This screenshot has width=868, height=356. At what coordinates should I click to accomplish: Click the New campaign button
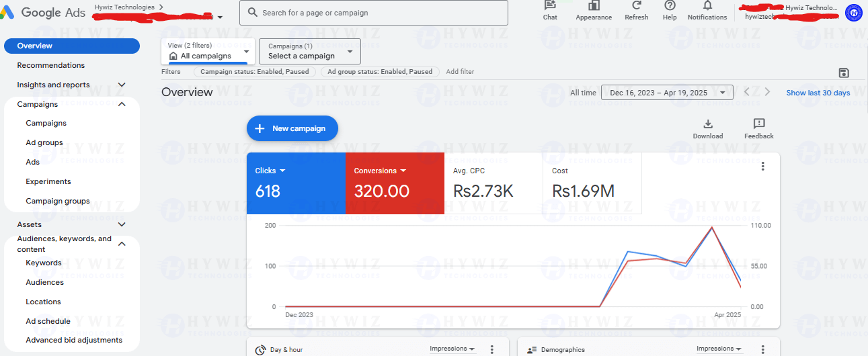coord(292,128)
